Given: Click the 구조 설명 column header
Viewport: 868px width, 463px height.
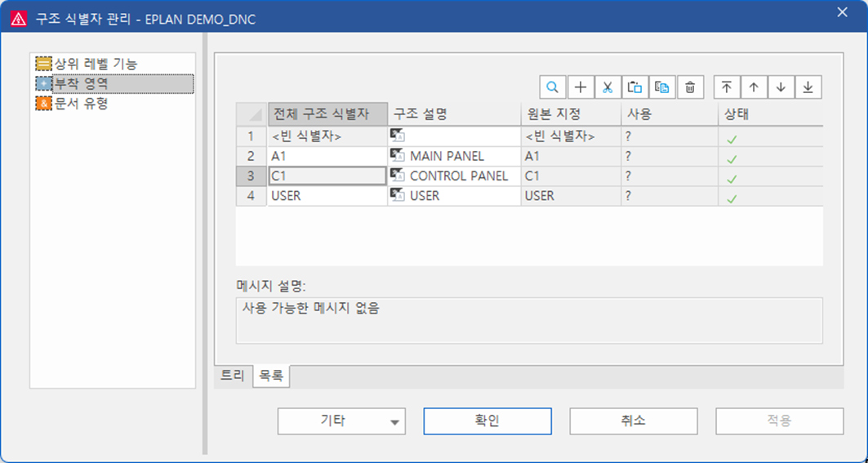Looking at the screenshot, I should [455, 114].
